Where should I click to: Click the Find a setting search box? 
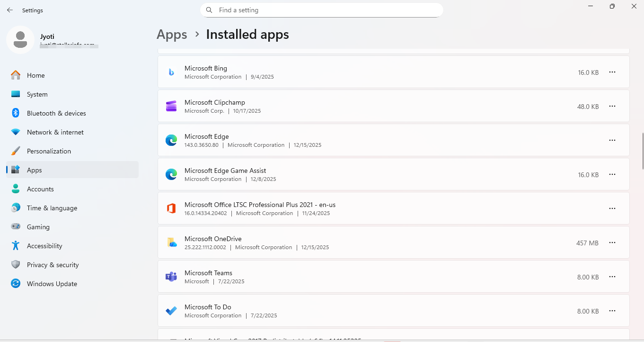pos(322,10)
